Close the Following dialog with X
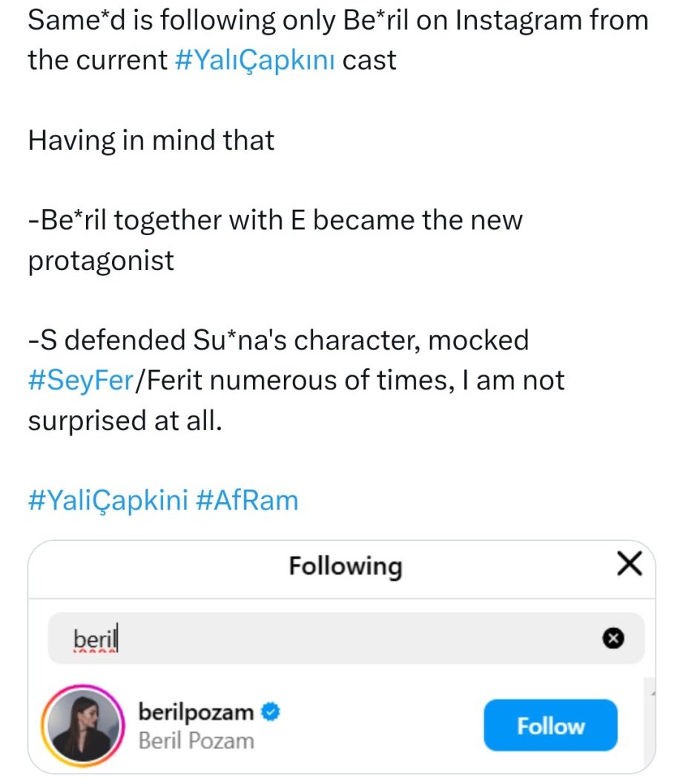Screen dimensions: 683x784 (x=629, y=566)
